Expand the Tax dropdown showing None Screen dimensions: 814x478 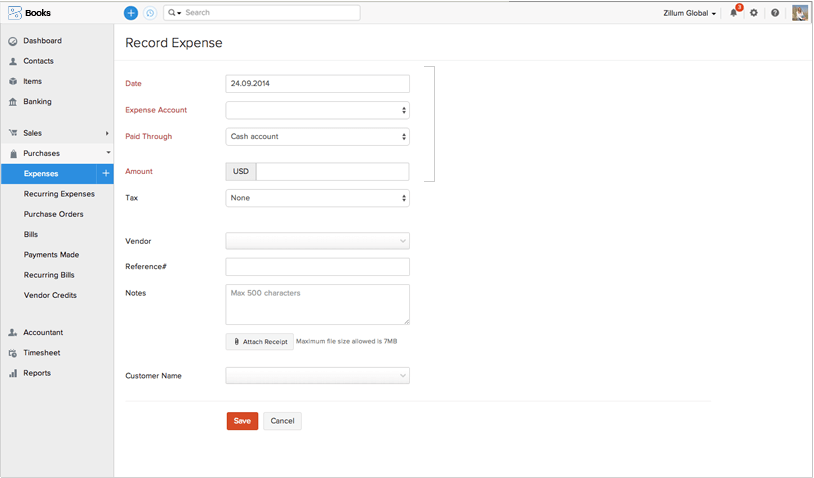(x=317, y=198)
